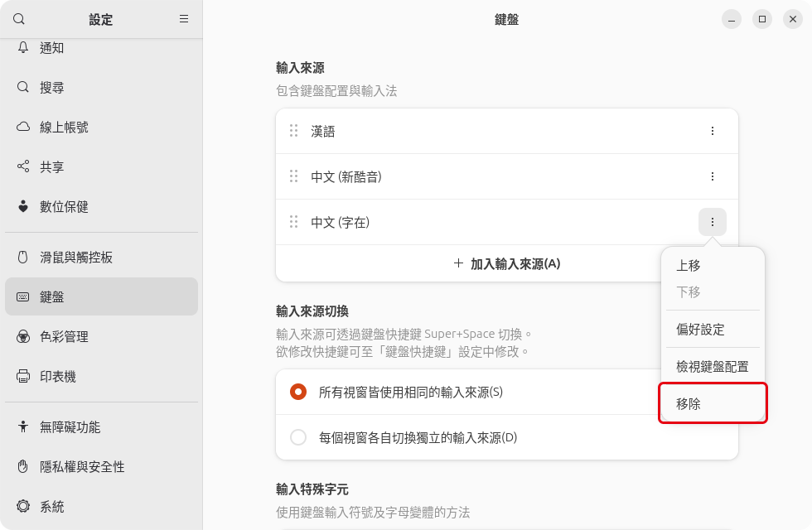The height and width of the screenshot is (530, 812).
Task: Choose 檢視鍵盤配置 in the popup menu
Action: (x=713, y=366)
